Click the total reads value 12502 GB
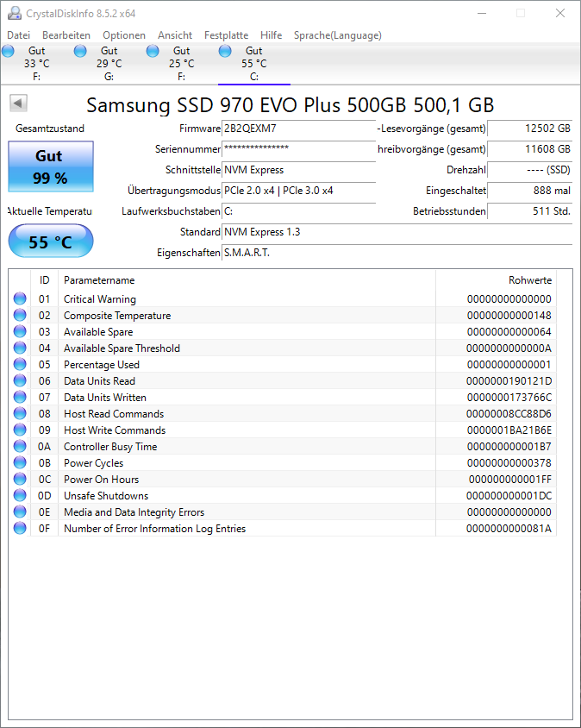Viewport: 581px width, 728px height. [x=530, y=129]
